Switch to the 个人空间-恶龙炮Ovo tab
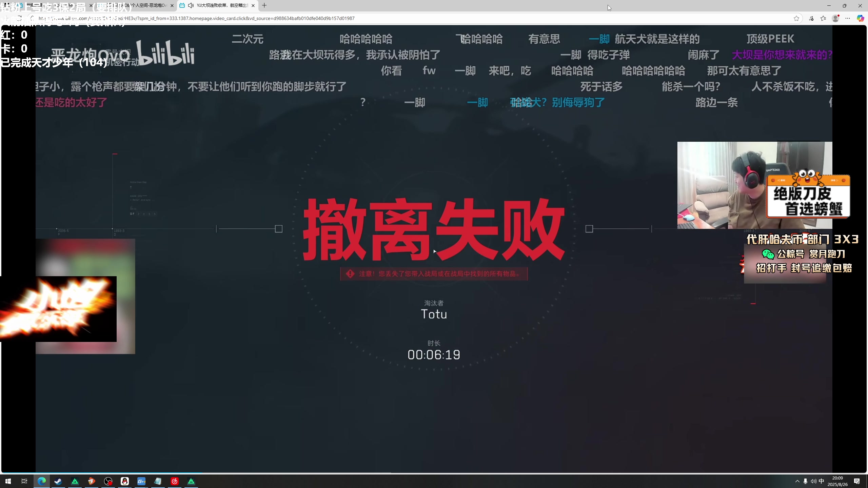 pyautogui.click(x=136, y=5)
